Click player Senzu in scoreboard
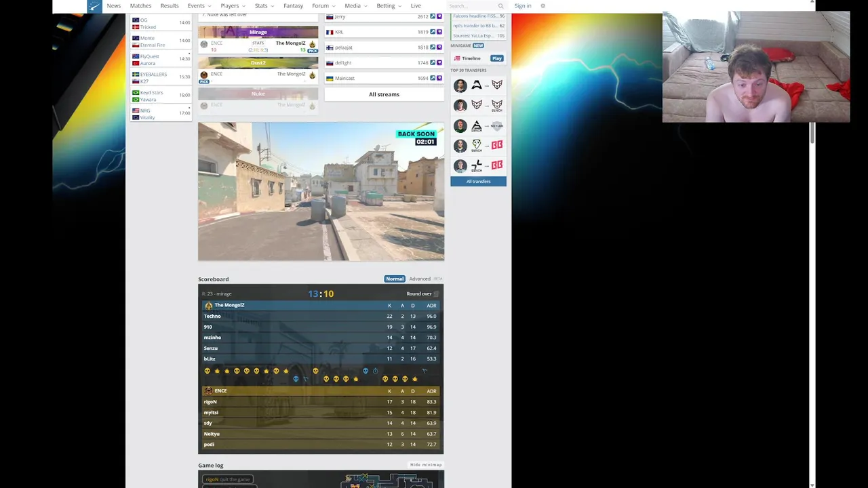This screenshot has width=868, height=488. 211,348
